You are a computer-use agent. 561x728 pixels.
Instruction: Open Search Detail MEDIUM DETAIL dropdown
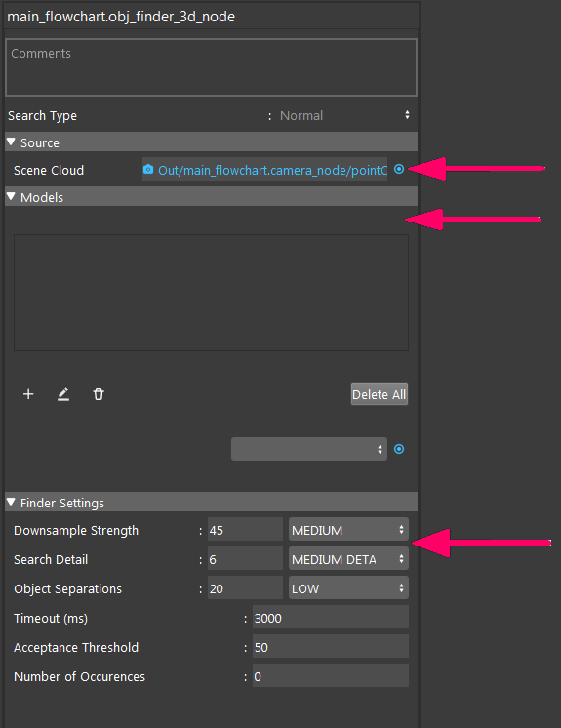(348, 559)
